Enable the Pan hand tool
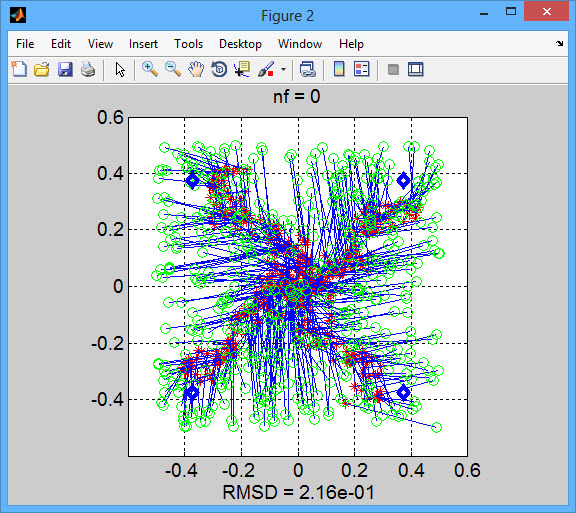This screenshot has height=513, width=576. [x=196, y=69]
